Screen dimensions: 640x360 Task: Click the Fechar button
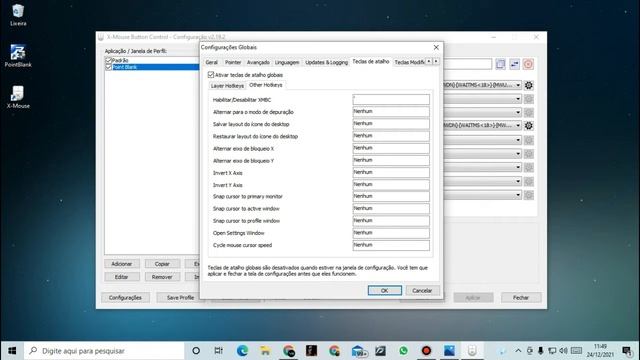click(521, 298)
